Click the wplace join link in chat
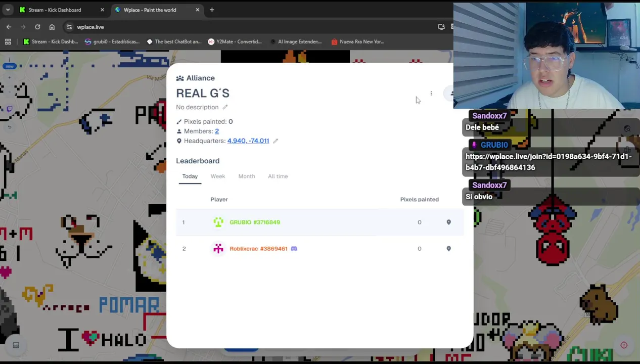This screenshot has width=640, height=364. 548,162
